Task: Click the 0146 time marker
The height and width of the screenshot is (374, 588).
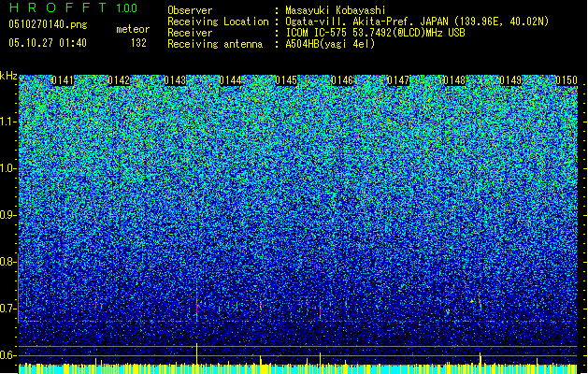Action: click(342, 80)
